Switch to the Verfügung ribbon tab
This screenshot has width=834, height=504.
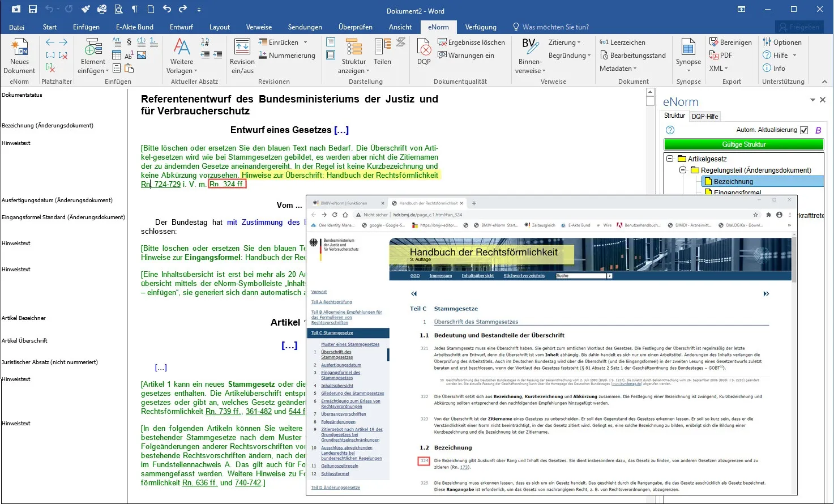[481, 27]
